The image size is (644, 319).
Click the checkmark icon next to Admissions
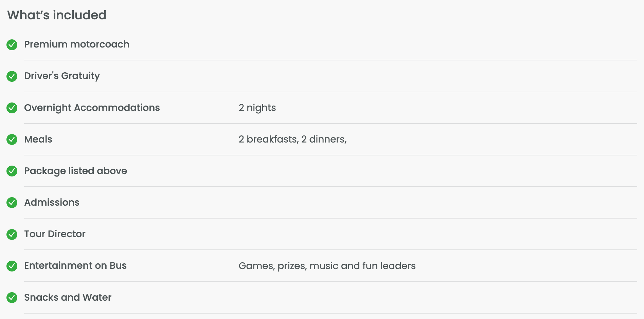12,203
